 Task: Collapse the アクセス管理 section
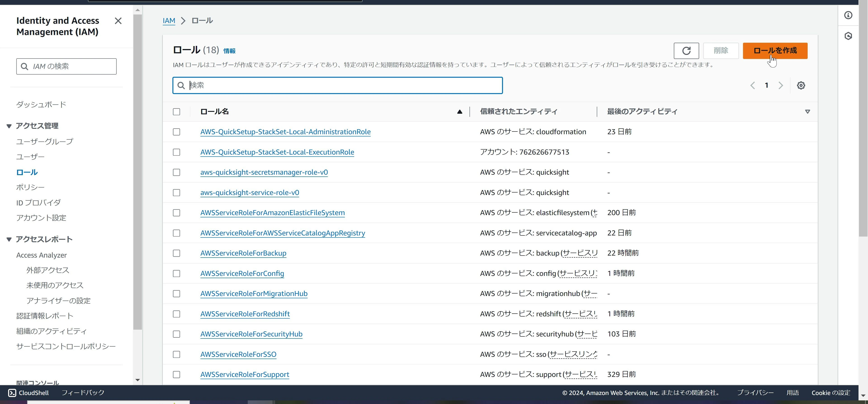9,126
